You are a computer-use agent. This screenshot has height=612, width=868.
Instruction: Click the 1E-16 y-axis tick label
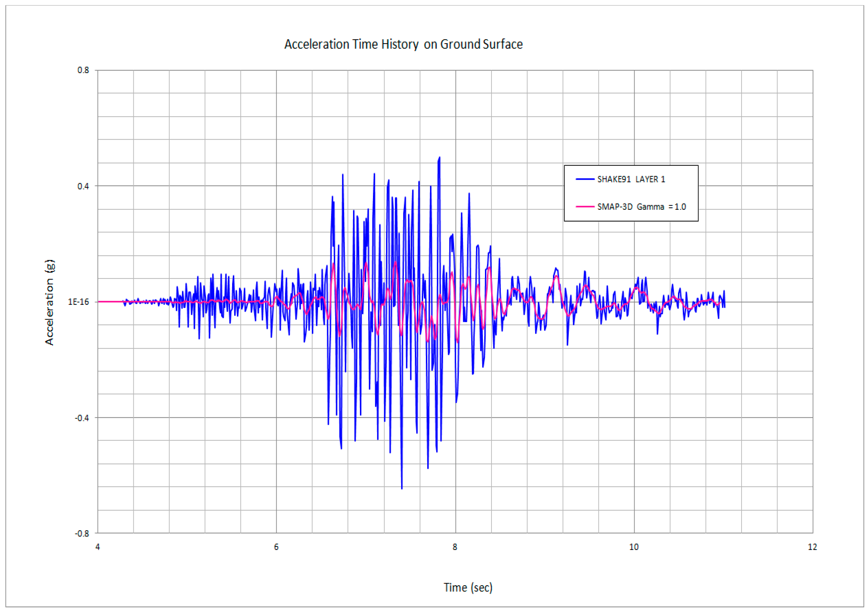tap(78, 302)
